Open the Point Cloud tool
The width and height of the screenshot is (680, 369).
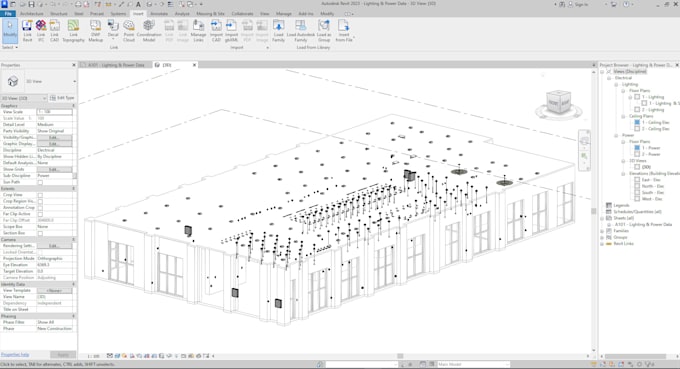click(129, 31)
